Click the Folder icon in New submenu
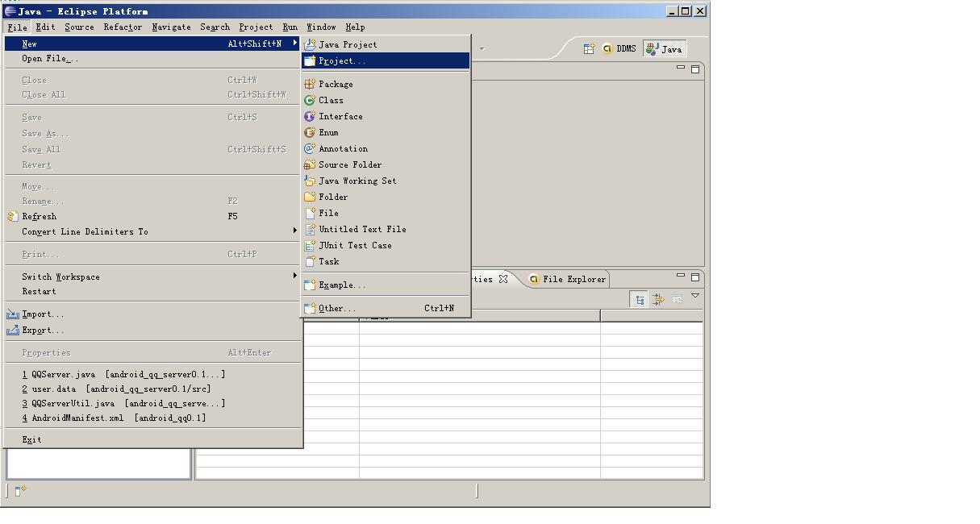This screenshot has height=524, width=980. [310, 197]
